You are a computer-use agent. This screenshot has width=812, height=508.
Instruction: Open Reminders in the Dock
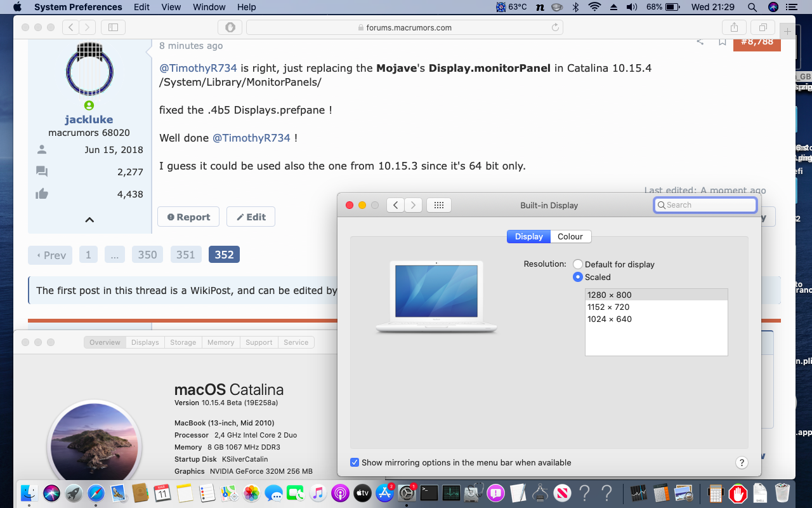(207, 493)
